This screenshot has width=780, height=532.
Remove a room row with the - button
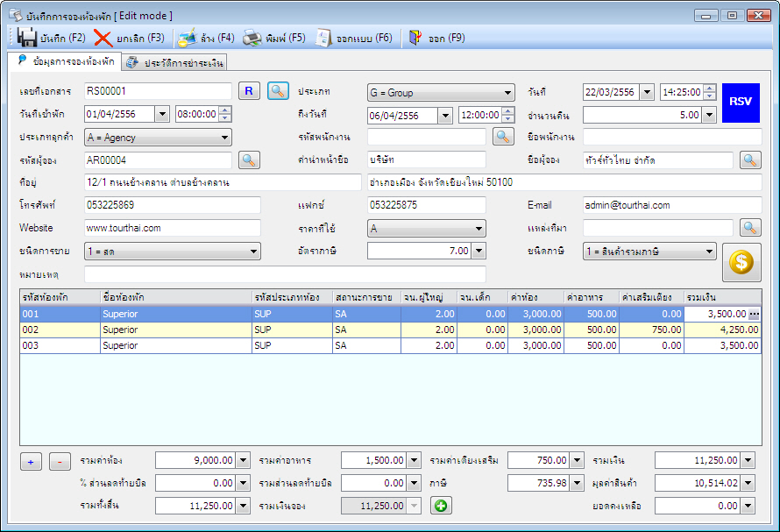point(60,462)
